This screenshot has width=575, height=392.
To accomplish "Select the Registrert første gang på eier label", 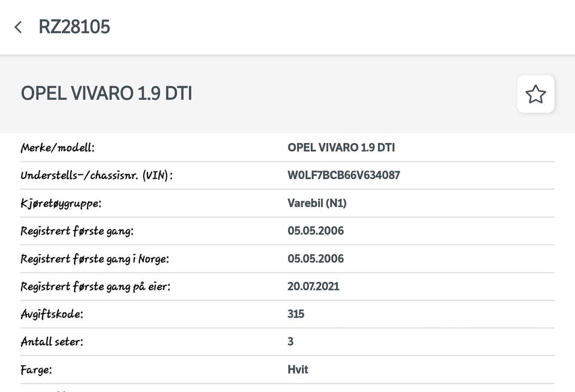I will 95,287.
